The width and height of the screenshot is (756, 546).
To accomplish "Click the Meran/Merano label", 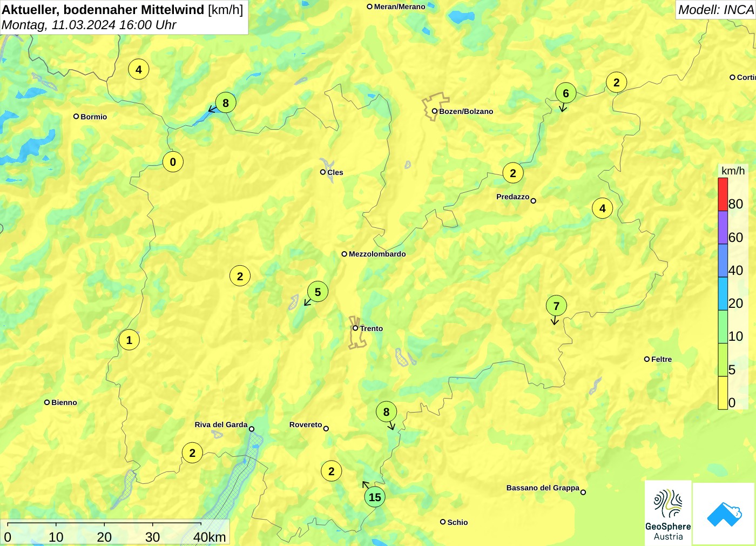I will pyautogui.click(x=400, y=6).
